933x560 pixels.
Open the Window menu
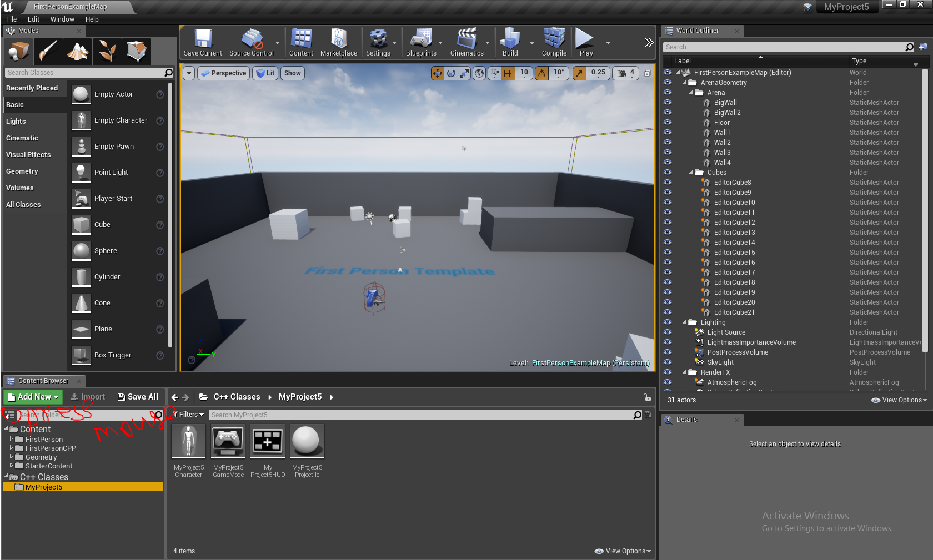pos(62,19)
